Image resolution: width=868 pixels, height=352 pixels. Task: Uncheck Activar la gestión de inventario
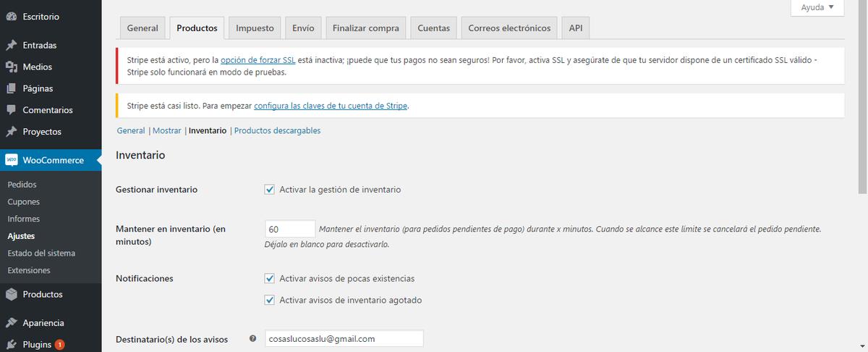[270, 190]
